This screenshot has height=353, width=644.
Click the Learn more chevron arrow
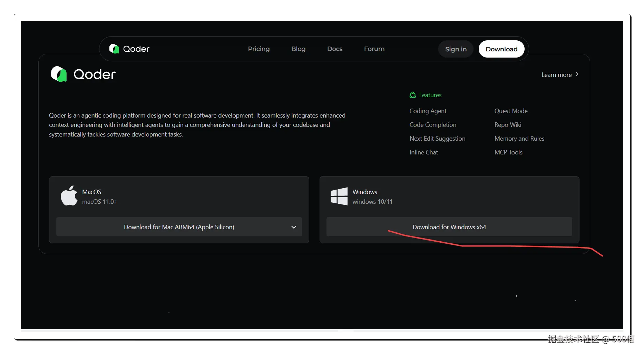coord(577,74)
